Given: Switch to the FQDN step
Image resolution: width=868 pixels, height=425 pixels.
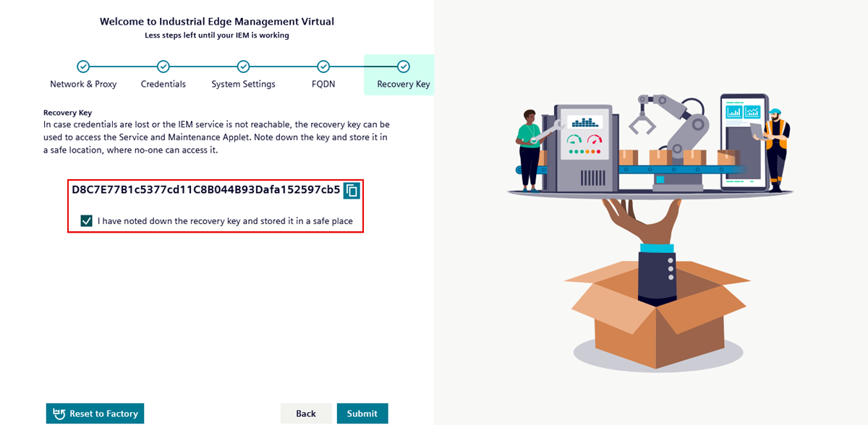Looking at the screenshot, I should (x=323, y=84).
